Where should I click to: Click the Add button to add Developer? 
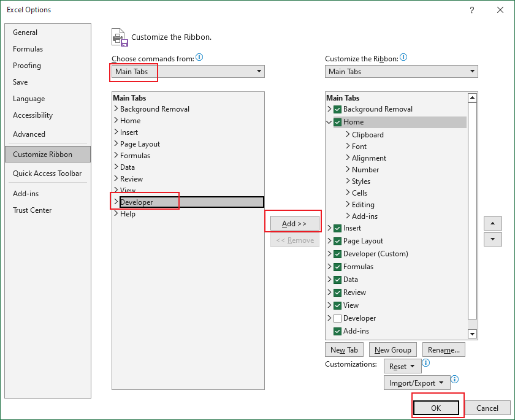(294, 223)
